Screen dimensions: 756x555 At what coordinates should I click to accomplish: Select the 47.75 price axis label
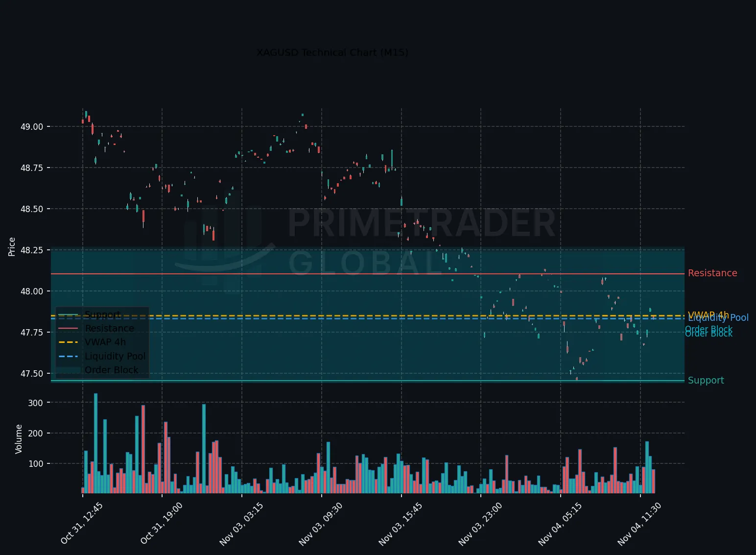pyautogui.click(x=32, y=333)
